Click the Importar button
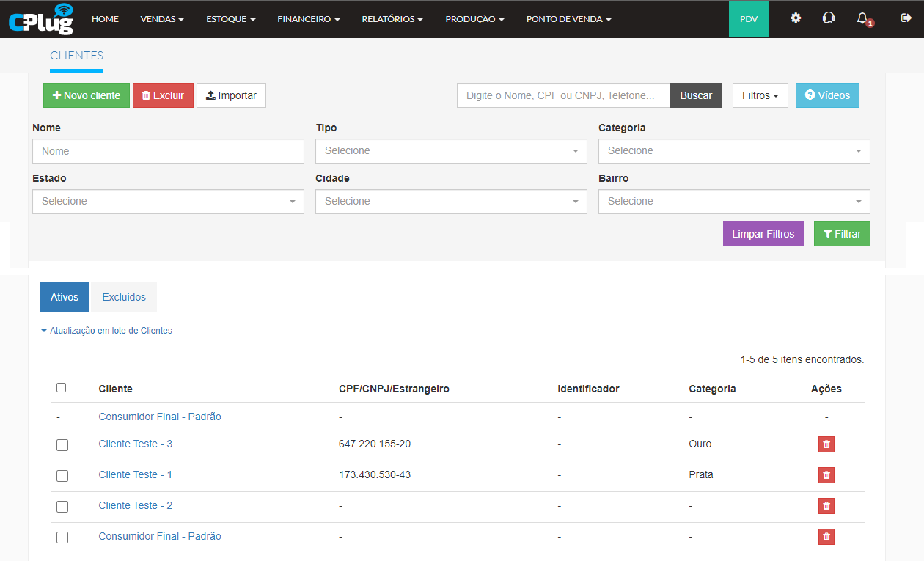924x561 pixels. pyautogui.click(x=231, y=95)
